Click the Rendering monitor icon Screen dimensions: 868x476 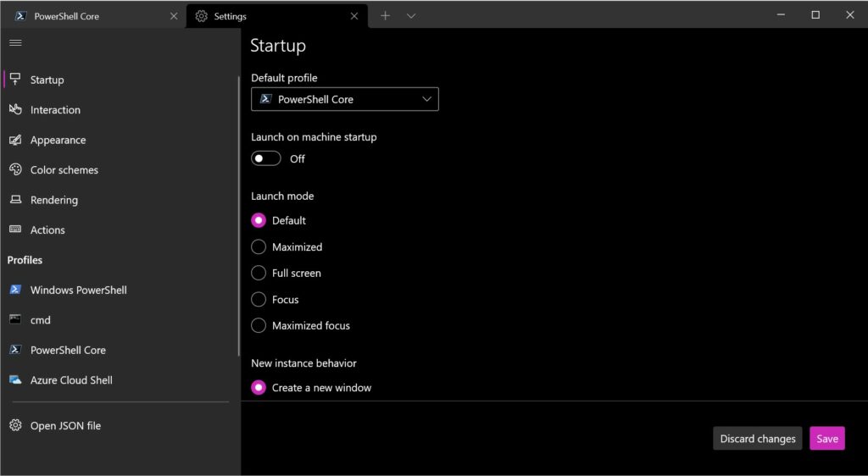(x=15, y=200)
